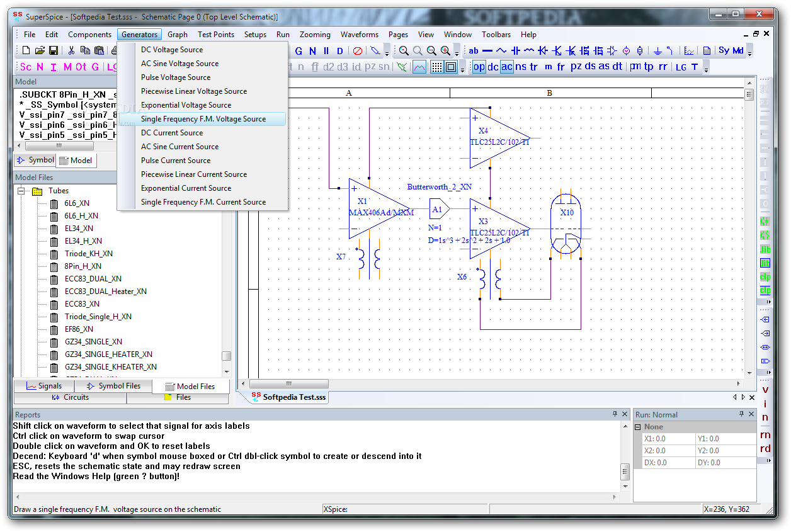Click the blue 'D' toolbar icon
The height and width of the screenshot is (532, 791).
pyautogui.click(x=340, y=51)
